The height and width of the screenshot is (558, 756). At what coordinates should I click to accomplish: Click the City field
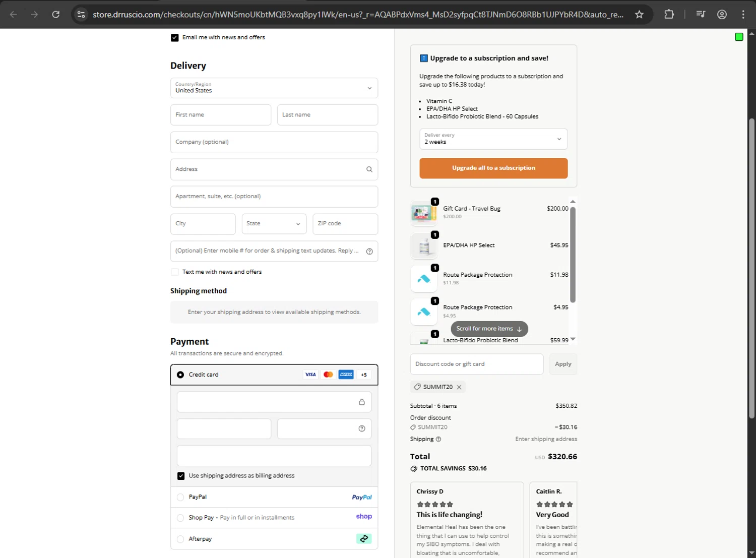(203, 224)
